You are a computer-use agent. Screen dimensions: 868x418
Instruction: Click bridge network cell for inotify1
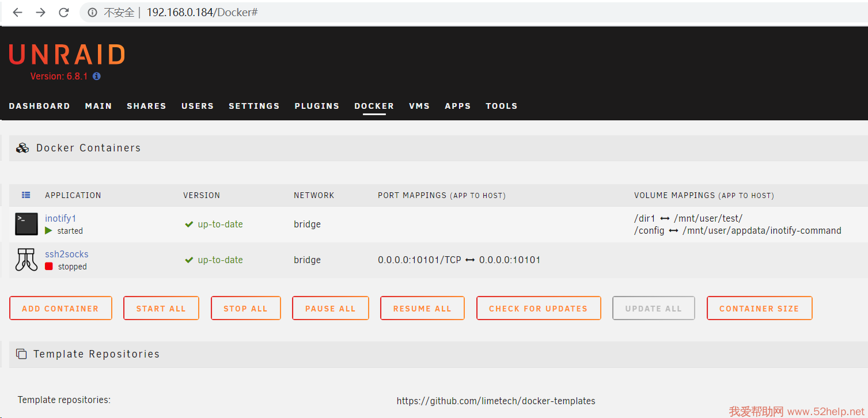click(x=307, y=224)
